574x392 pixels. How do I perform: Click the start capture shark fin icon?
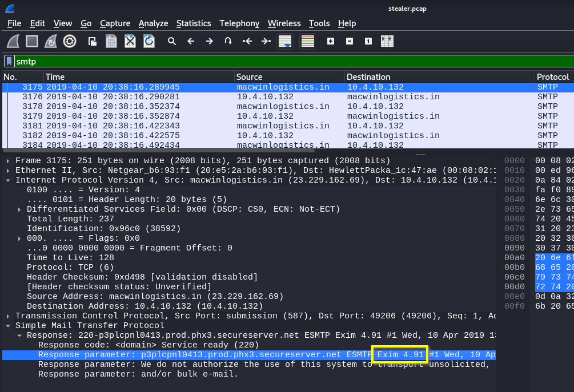click(14, 41)
